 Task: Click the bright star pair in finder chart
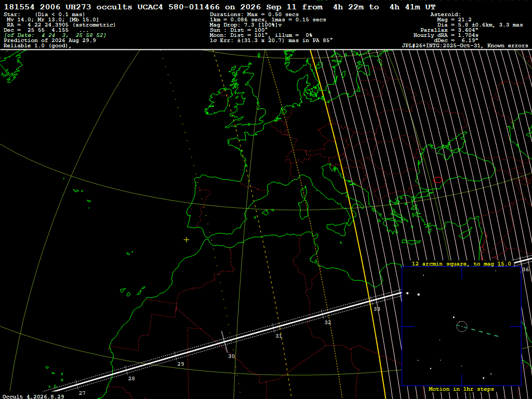tap(413, 294)
